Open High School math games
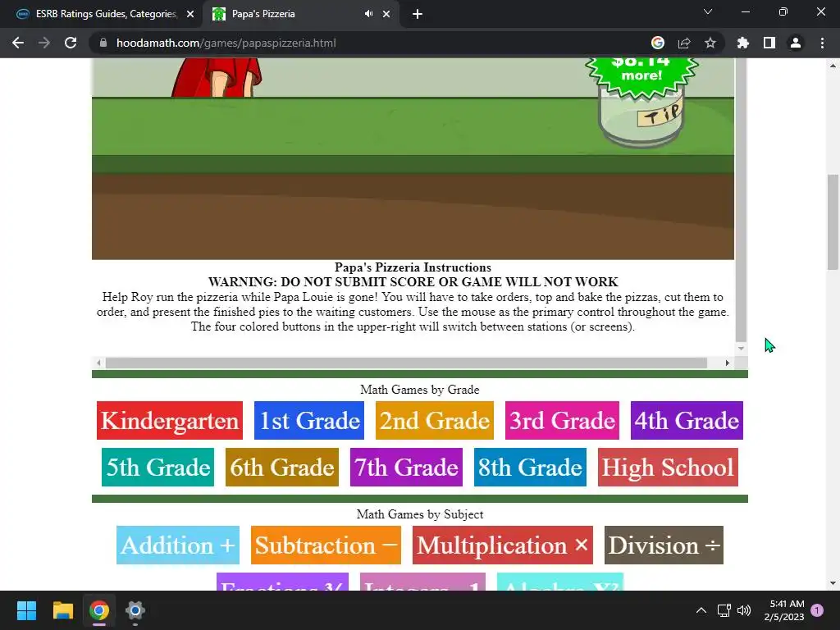The image size is (840, 630). click(x=668, y=467)
